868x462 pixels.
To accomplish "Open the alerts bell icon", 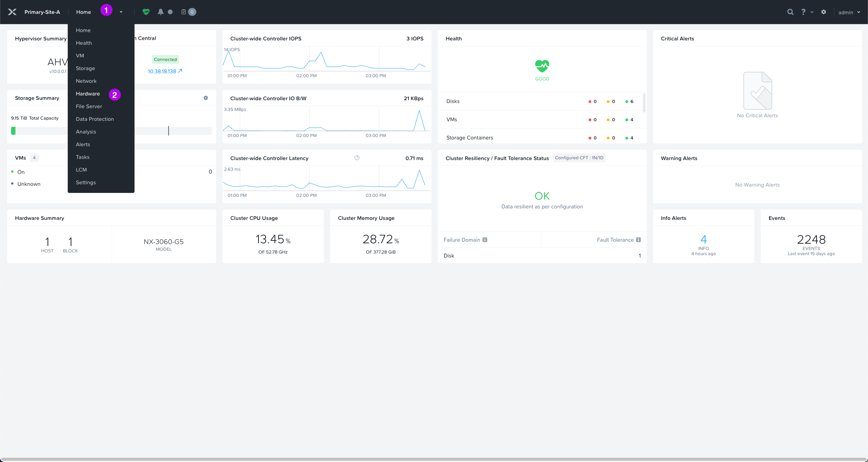I will [160, 12].
